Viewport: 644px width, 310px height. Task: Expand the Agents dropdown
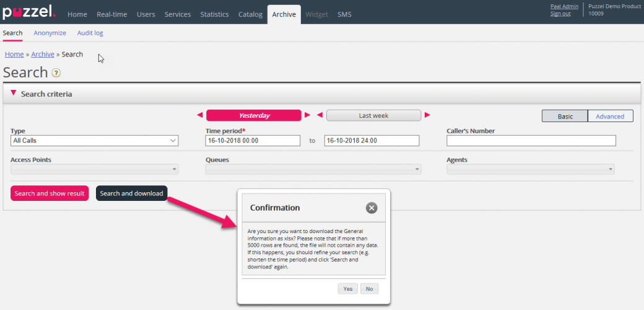click(530, 169)
